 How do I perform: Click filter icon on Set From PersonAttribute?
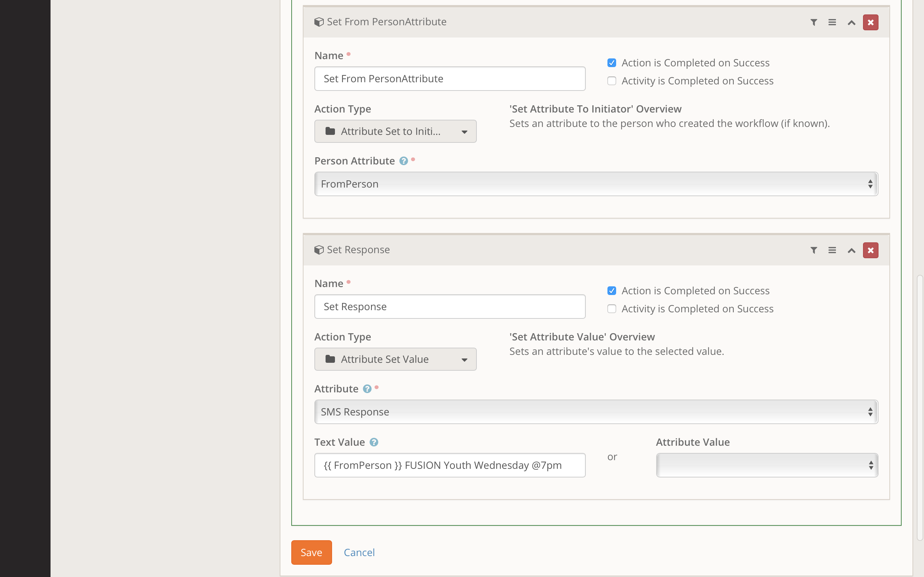(x=813, y=22)
